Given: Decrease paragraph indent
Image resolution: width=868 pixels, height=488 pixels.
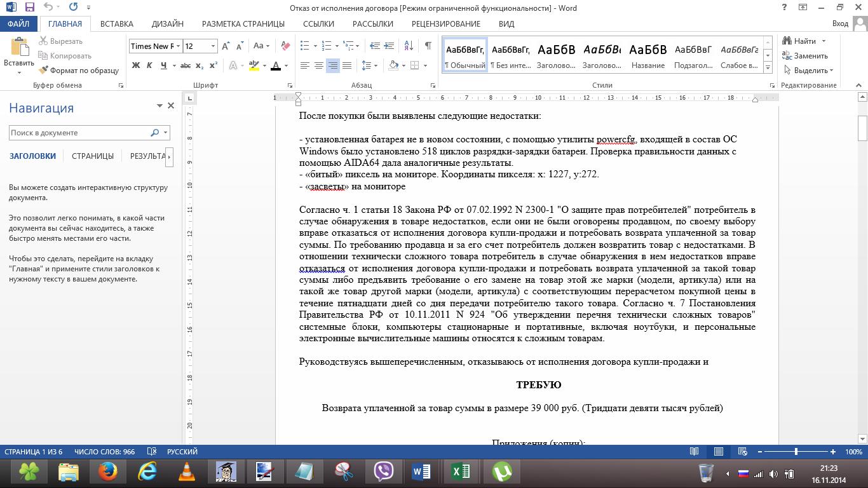Looking at the screenshot, I should (x=375, y=46).
